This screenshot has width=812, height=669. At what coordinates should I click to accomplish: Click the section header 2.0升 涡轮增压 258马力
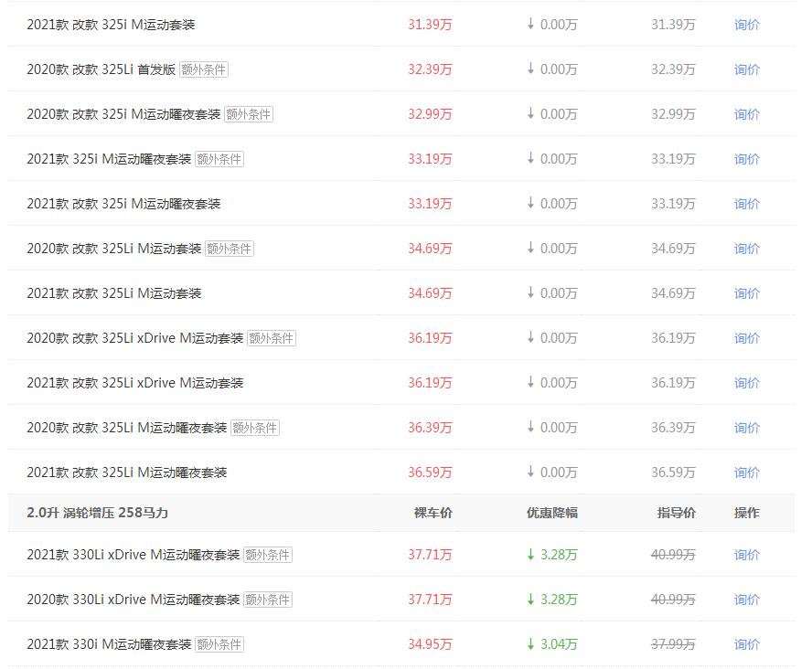pos(97,513)
